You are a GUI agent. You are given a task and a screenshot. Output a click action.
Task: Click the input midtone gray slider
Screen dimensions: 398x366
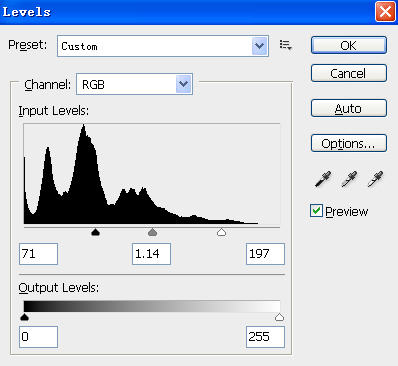(x=152, y=232)
